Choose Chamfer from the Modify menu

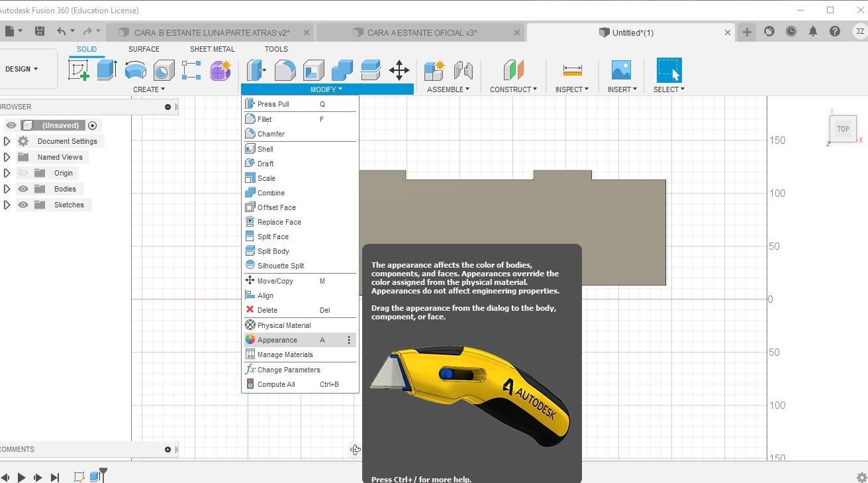(300, 134)
